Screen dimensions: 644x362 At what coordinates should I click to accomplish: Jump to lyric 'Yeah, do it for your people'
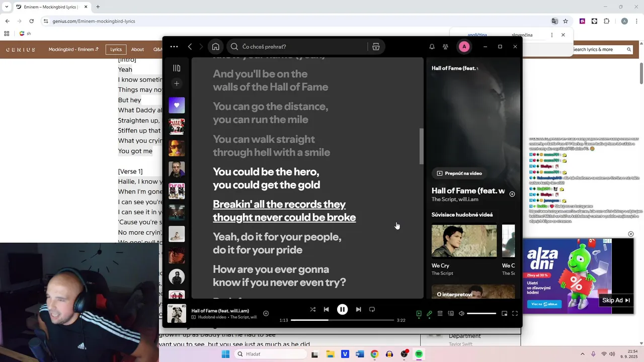[277, 243]
